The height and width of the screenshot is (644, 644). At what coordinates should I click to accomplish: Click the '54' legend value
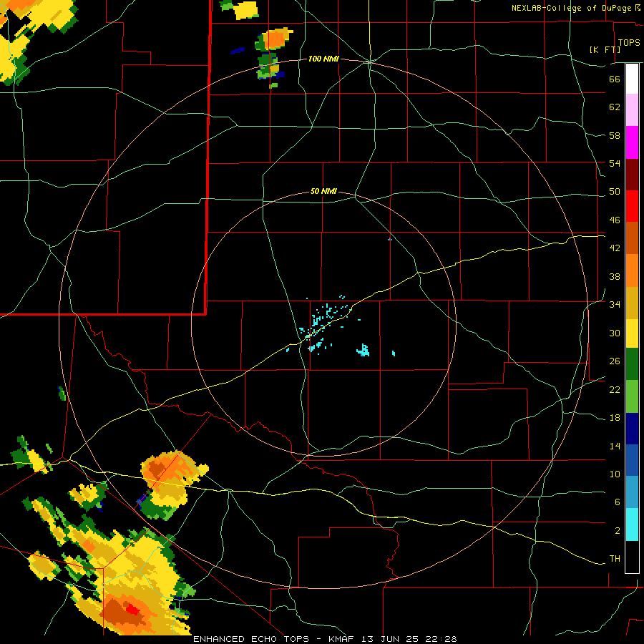coord(615,163)
